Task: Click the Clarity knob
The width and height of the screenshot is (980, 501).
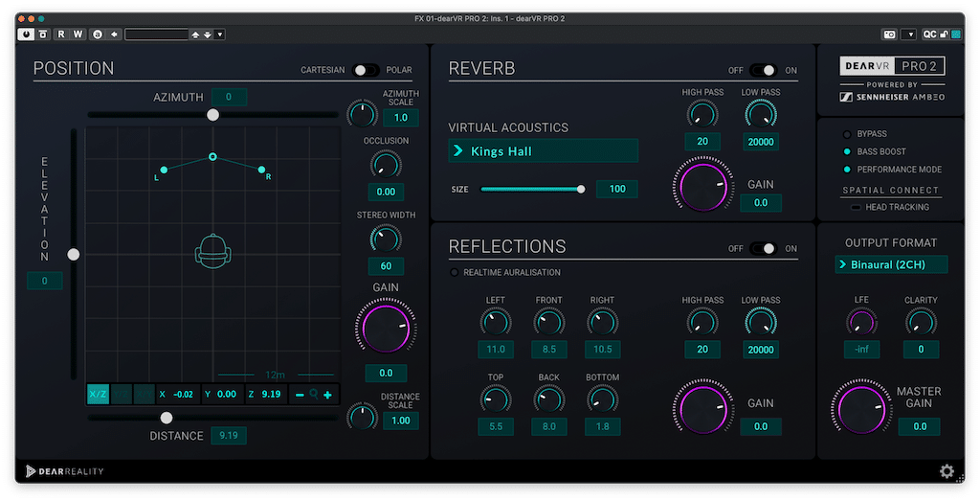Action: pyautogui.click(x=921, y=323)
